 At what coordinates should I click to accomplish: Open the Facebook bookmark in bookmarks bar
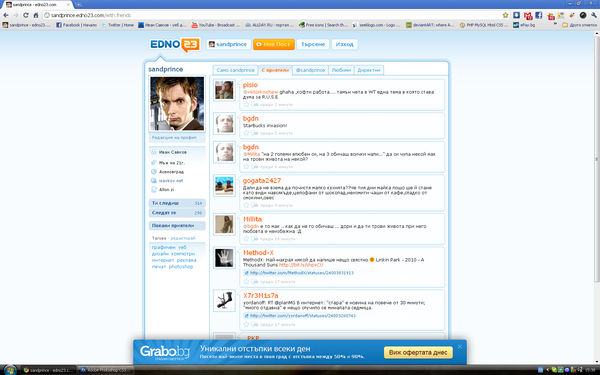tap(76, 25)
